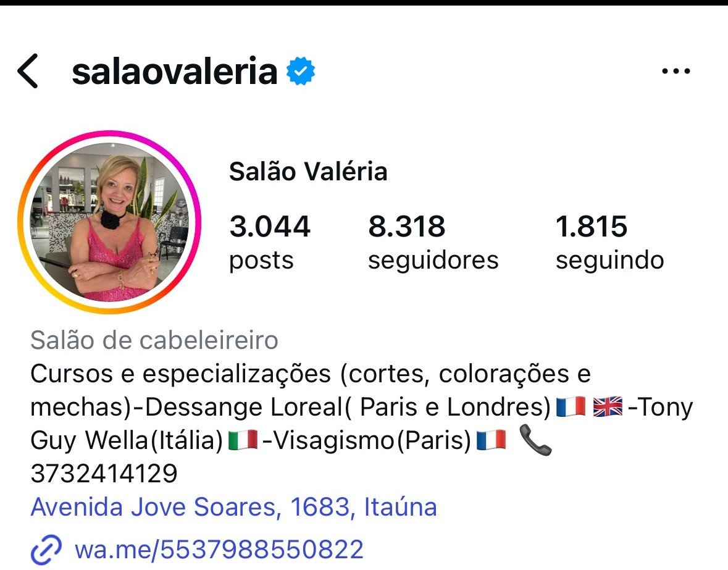The image size is (728, 570).
Task: Tap the bio text about Cursos e especializações
Action: pos(311,374)
